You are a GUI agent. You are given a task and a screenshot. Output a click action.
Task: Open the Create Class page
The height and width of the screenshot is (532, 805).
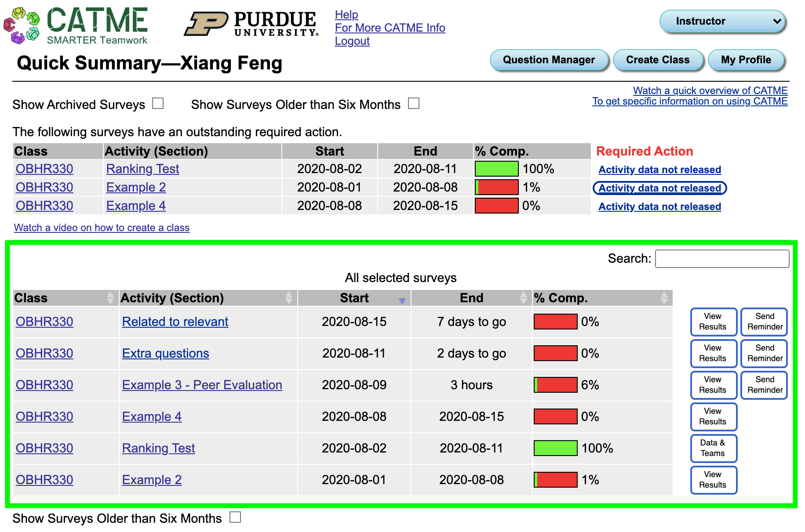(x=658, y=60)
